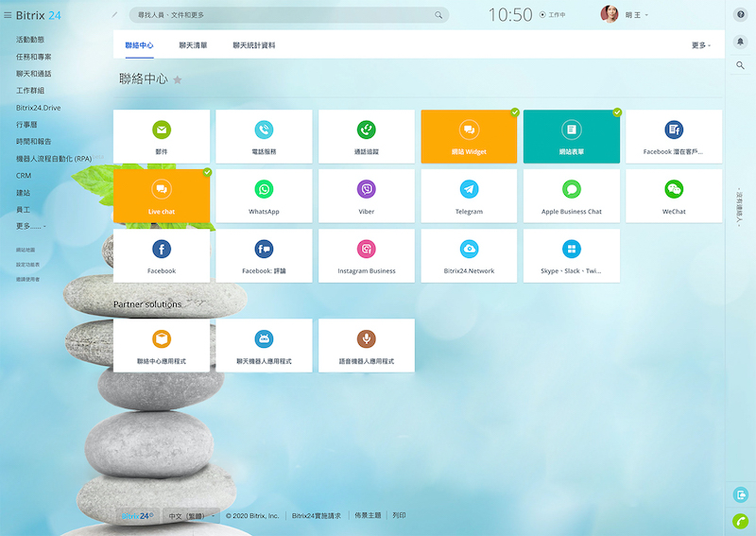Screen dimensions: 756x536
Task: Open 員工 in the sidebar
Action: click(x=23, y=210)
